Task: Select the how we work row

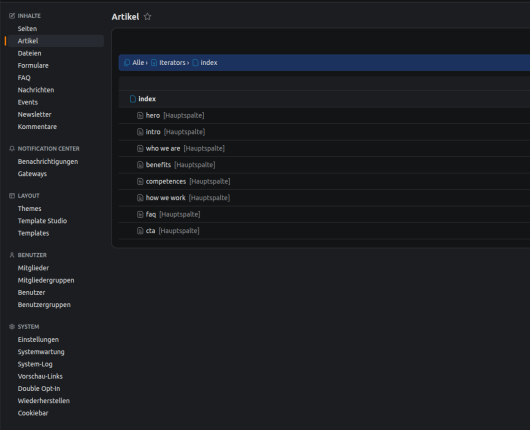Action: 324,198
